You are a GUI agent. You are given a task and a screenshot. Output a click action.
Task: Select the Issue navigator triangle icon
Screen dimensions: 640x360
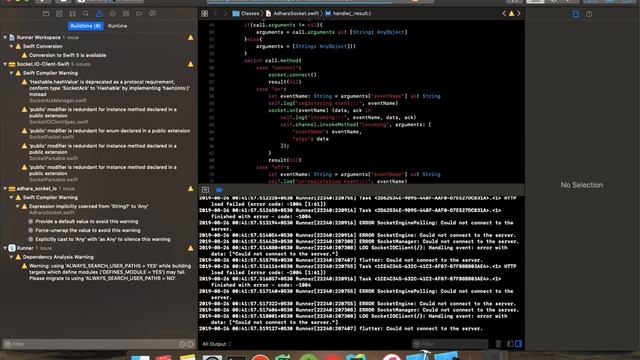click(99, 13)
